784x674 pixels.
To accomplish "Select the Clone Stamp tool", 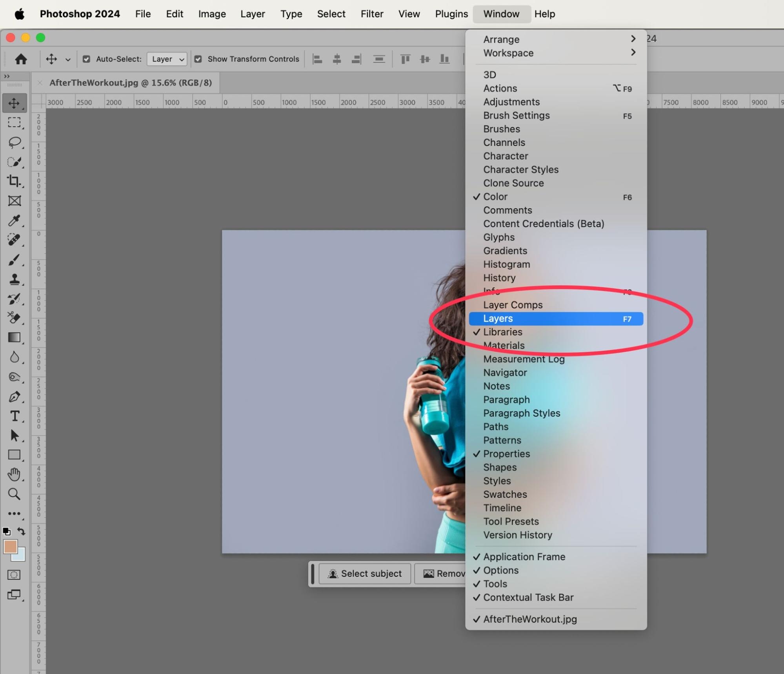I will [x=15, y=279].
